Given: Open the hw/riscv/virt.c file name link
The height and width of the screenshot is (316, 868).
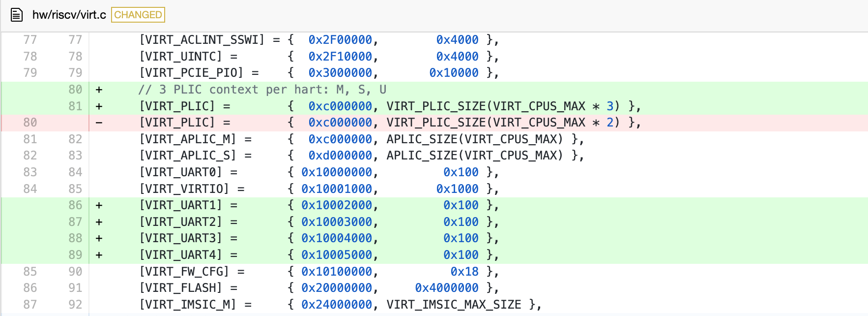Looking at the screenshot, I should (69, 15).
